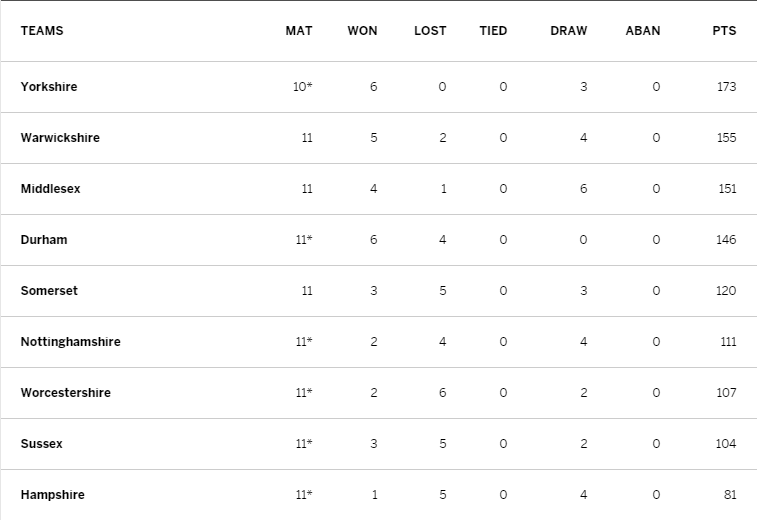The image size is (757, 520).
Task: Select the DRAW column header
Action: [x=569, y=31]
